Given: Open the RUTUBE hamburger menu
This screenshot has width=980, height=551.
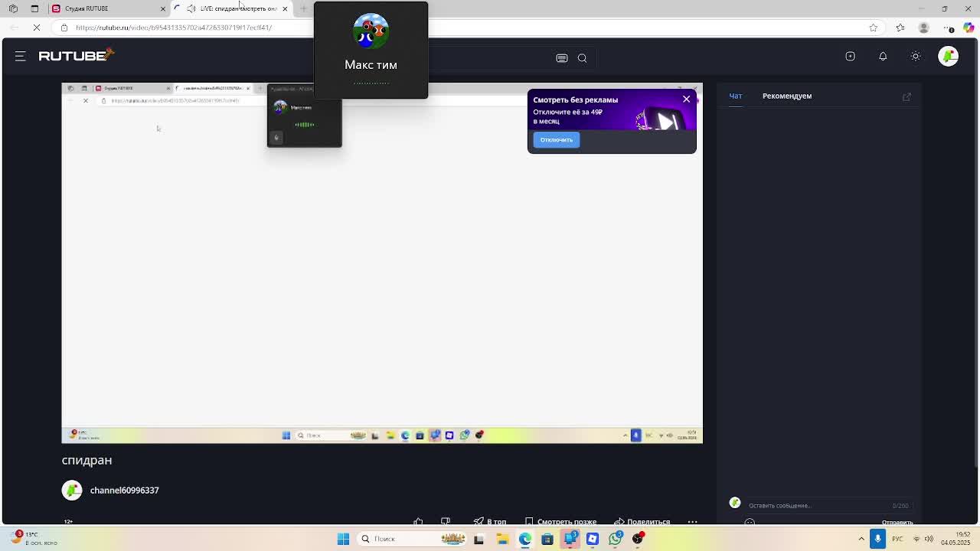Looking at the screenshot, I should (x=21, y=56).
